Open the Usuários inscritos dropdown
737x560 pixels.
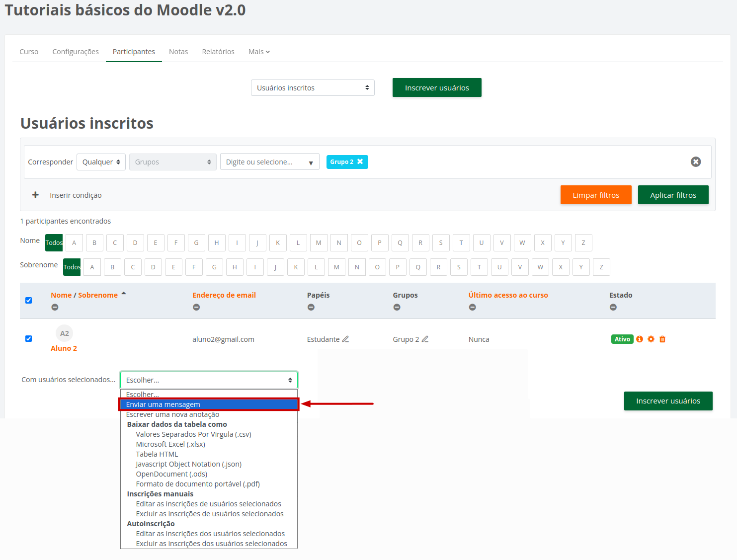click(x=312, y=88)
